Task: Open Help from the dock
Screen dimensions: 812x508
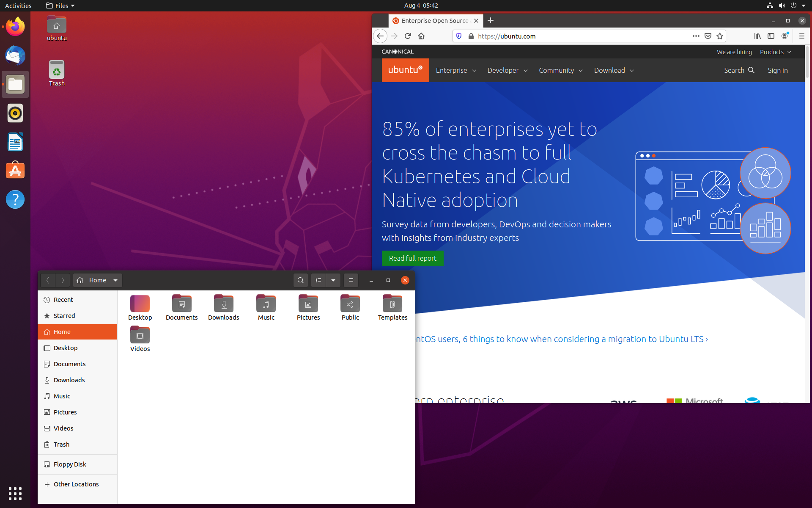Action: (x=15, y=199)
